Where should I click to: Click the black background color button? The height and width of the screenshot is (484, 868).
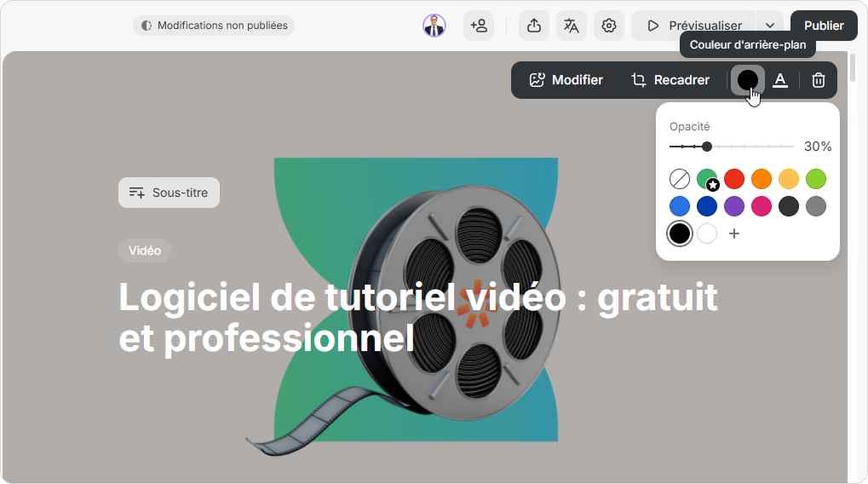pos(747,80)
